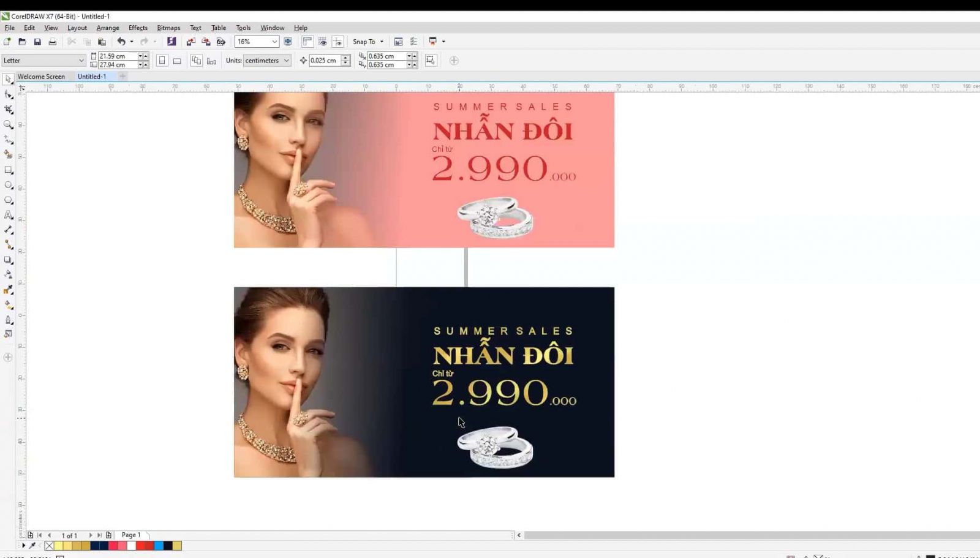Open the Color Eyedropper tool

pyautogui.click(x=8, y=290)
